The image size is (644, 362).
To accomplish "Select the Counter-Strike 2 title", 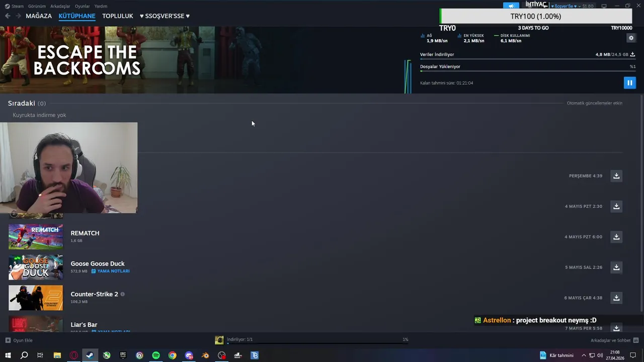I will pos(94,294).
